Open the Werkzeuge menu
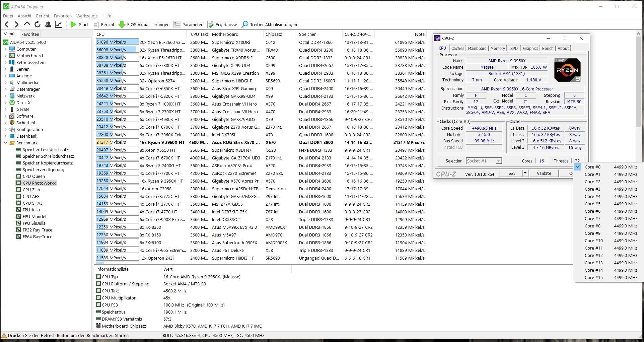The image size is (644, 342). pyautogui.click(x=87, y=16)
